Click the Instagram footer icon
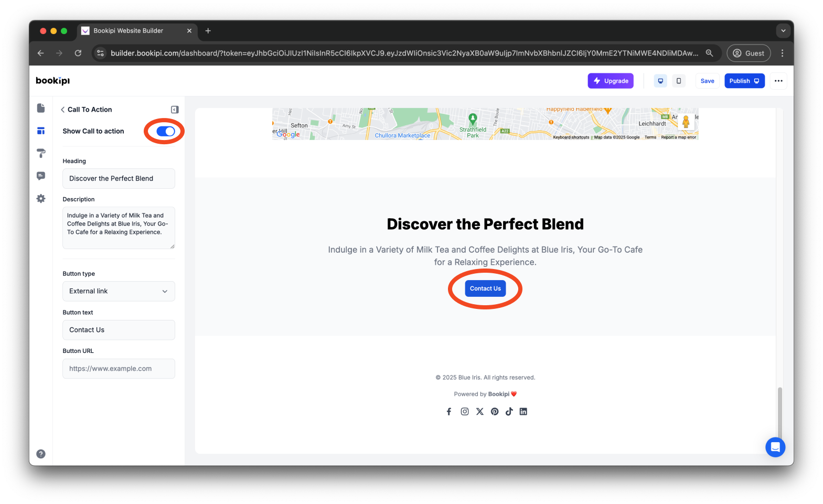823x504 pixels. (x=465, y=412)
